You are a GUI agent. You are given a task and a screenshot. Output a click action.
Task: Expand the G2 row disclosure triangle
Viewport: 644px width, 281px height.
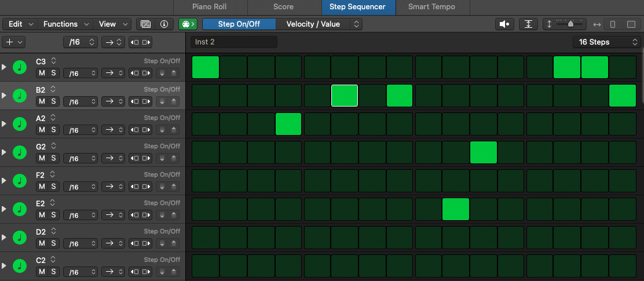pos(4,152)
